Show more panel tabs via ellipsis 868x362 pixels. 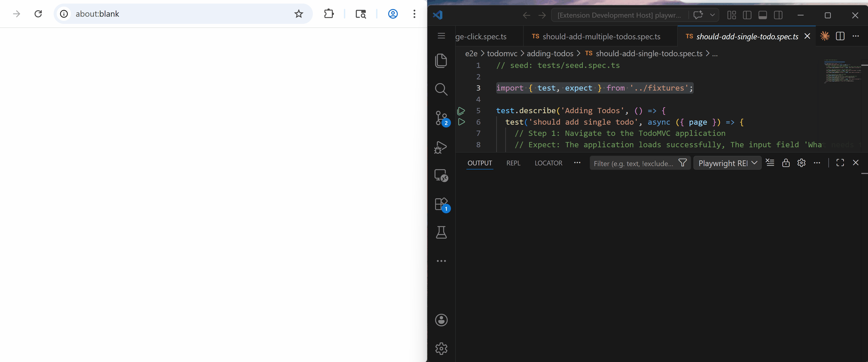click(577, 163)
